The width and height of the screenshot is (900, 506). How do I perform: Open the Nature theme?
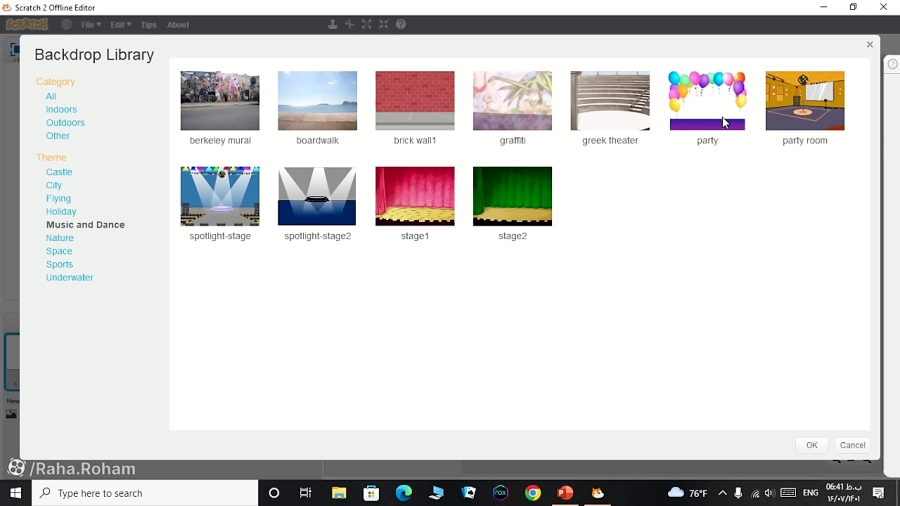point(60,238)
